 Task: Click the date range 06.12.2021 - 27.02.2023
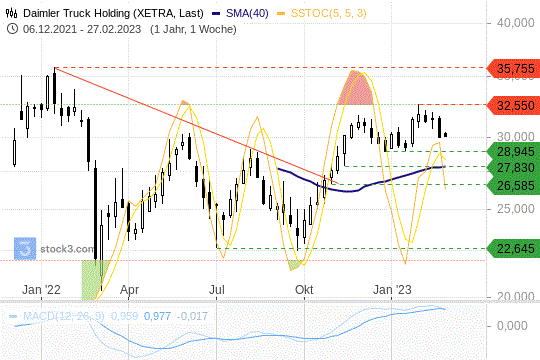[82, 29]
